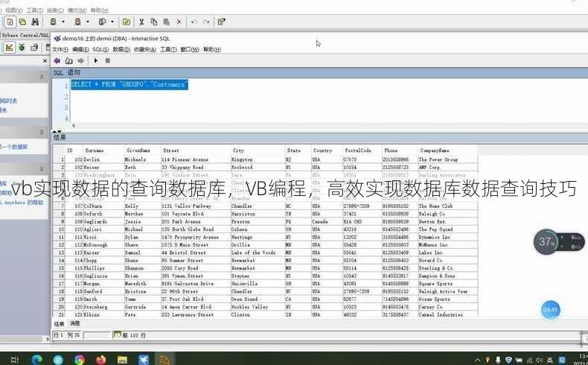Select the row 21 header number
The height and width of the screenshot is (365, 588).
click(61, 315)
